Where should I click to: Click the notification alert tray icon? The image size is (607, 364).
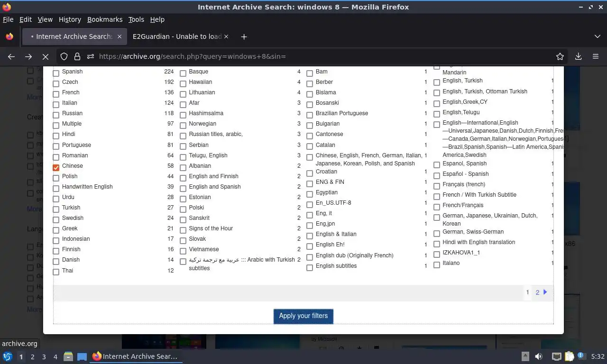581,356
